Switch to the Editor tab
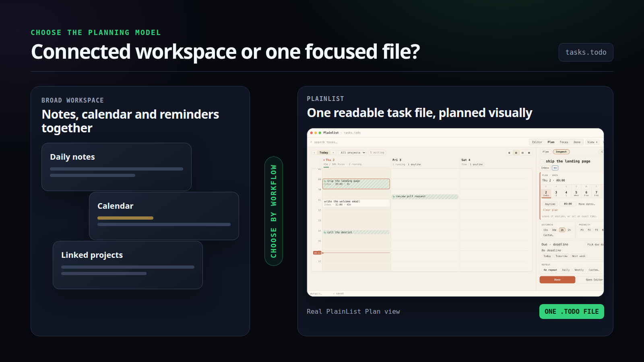This screenshot has width=644, height=362. [x=537, y=142]
